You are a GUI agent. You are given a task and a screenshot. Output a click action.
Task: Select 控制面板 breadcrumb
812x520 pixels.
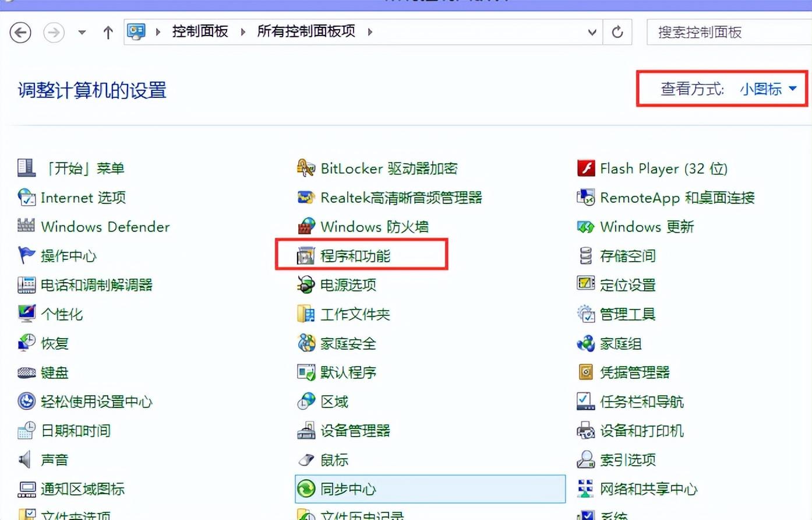[200, 31]
